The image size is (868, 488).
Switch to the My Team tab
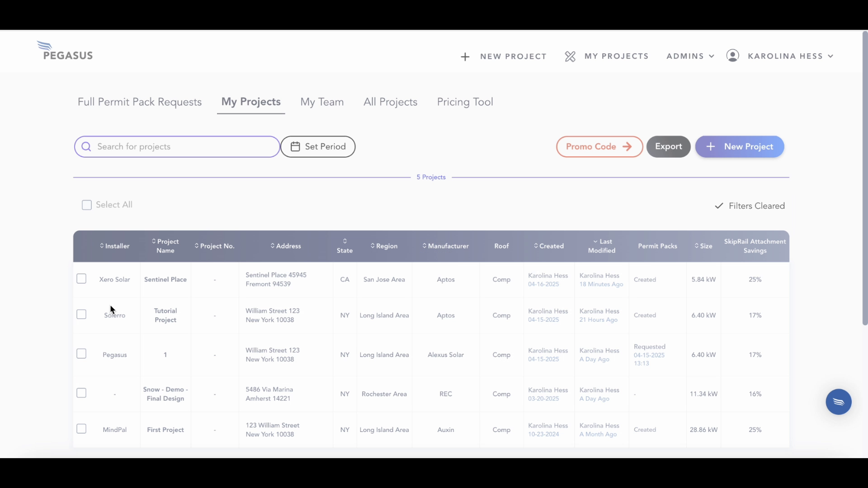pyautogui.click(x=322, y=102)
